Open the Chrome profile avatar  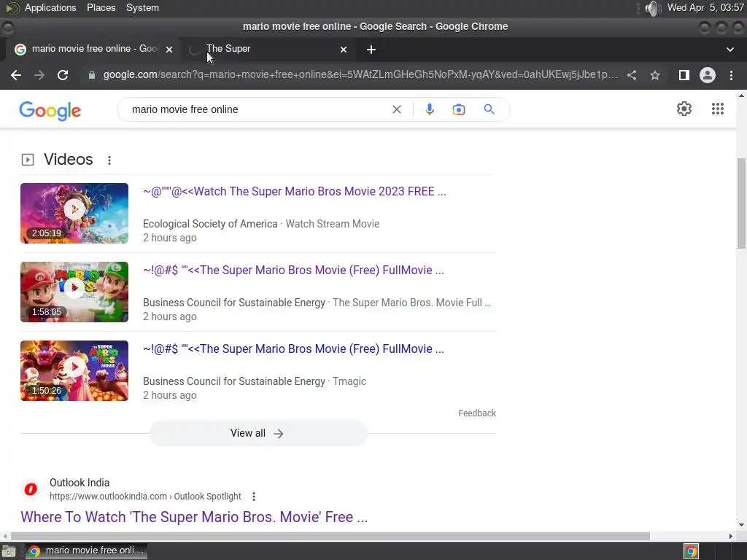point(708,75)
